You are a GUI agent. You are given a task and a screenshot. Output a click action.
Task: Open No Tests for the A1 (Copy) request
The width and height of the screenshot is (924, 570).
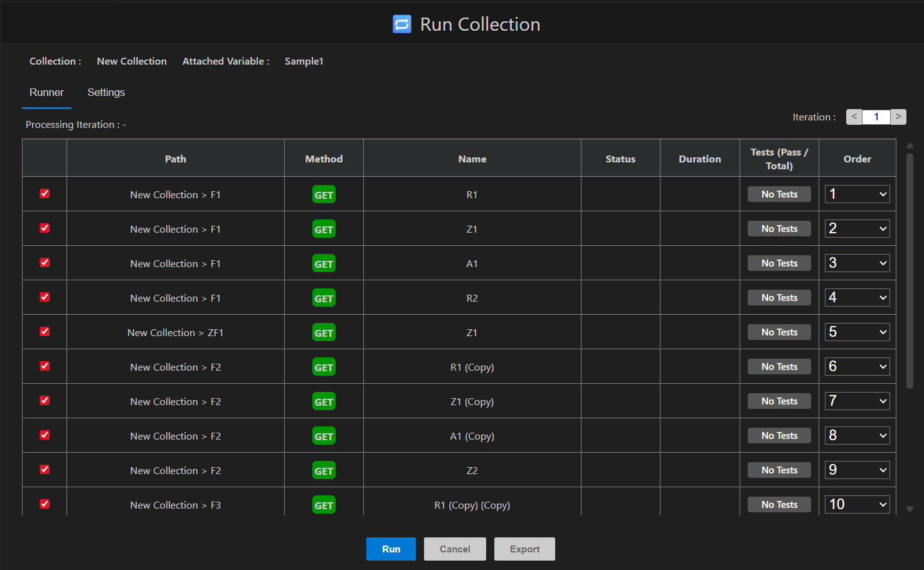click(x=779, y=436)
